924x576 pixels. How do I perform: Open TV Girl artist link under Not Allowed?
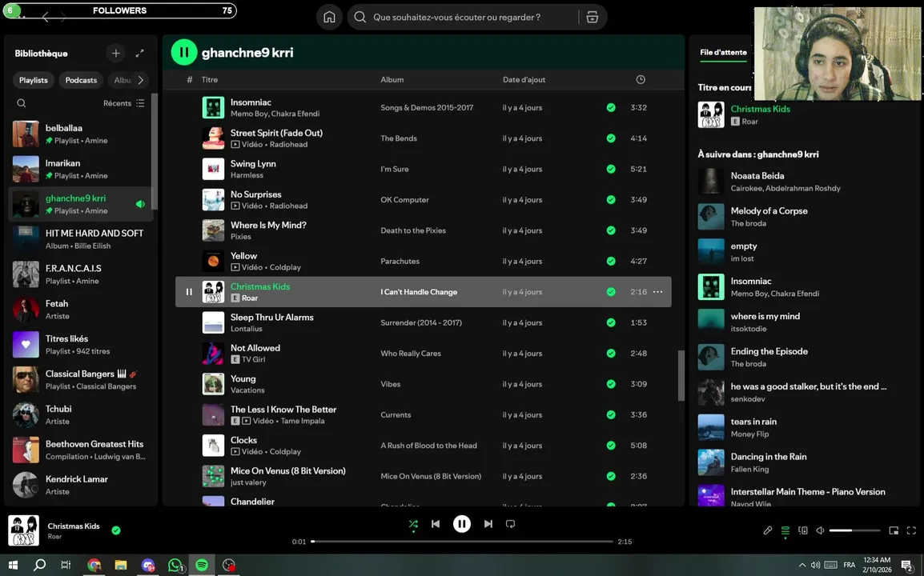(x=253, y=359)
